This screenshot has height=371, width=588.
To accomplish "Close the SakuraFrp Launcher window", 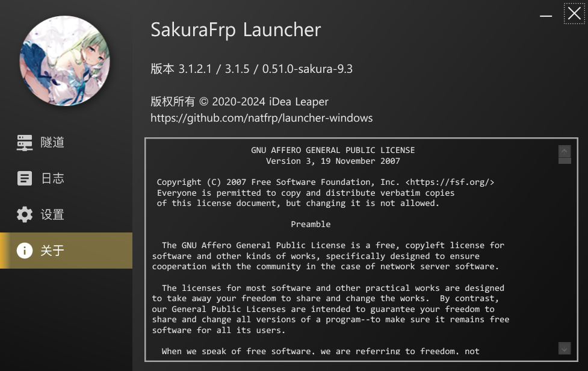I will [x=574, y=13].
